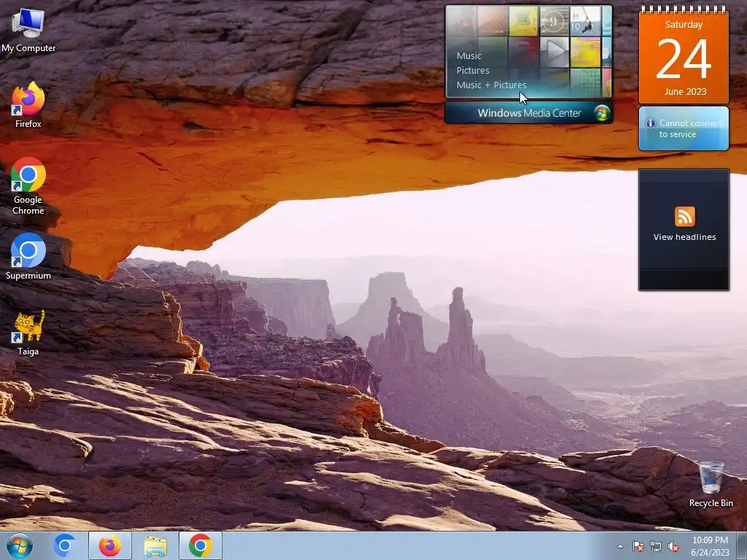Click the play-button thumbnail in Media Center gadget
747x560 pixels.
tap(554, 52)
